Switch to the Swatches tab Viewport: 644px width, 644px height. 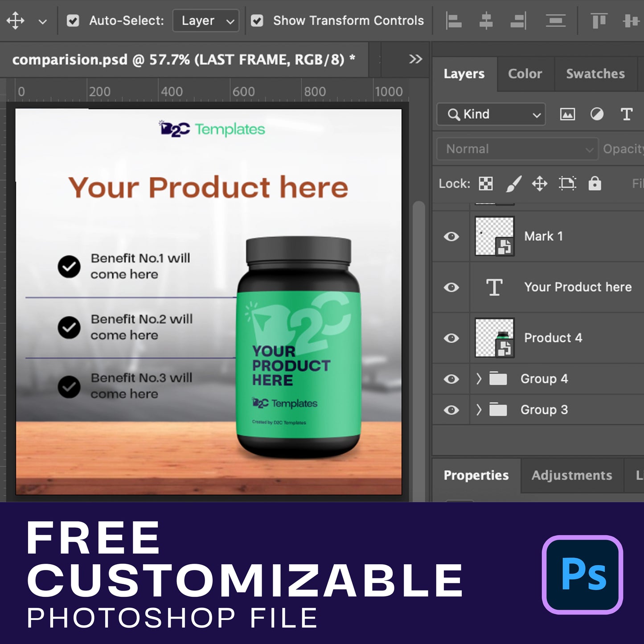595,74
